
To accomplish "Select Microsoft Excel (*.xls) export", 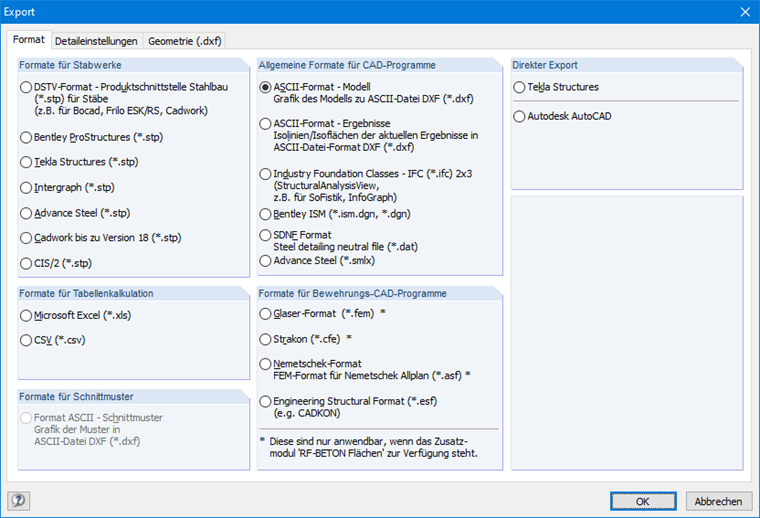I will tap(26, 314).
